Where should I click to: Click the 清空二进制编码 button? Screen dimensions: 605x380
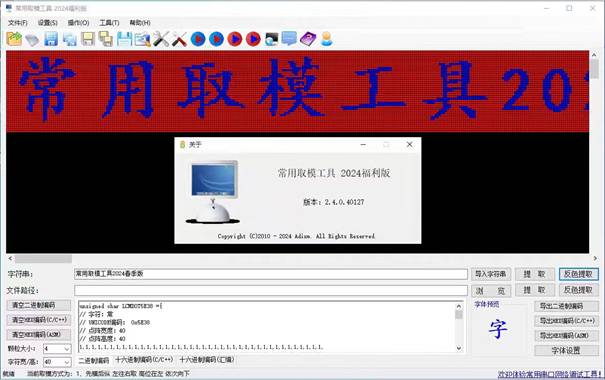tap(39, 305)
